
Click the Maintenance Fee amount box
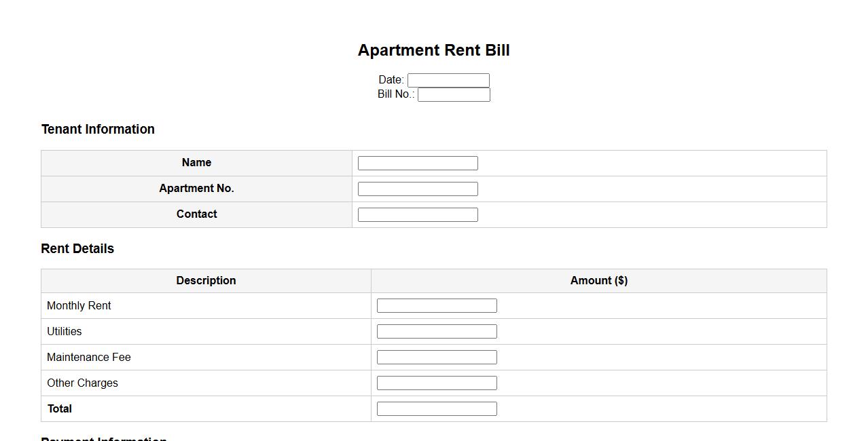(437, 358)
